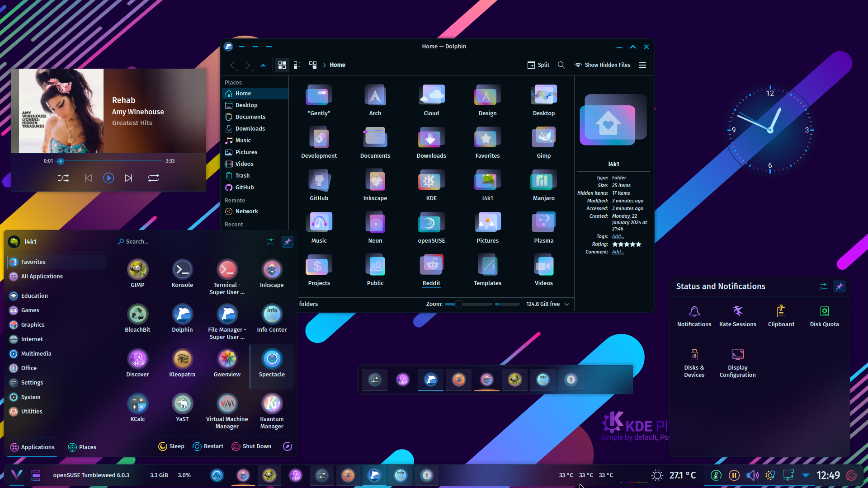The image size is (868, 488).
Task: Open the Cloud folder in Dolphin
Action: coord(431,100)
